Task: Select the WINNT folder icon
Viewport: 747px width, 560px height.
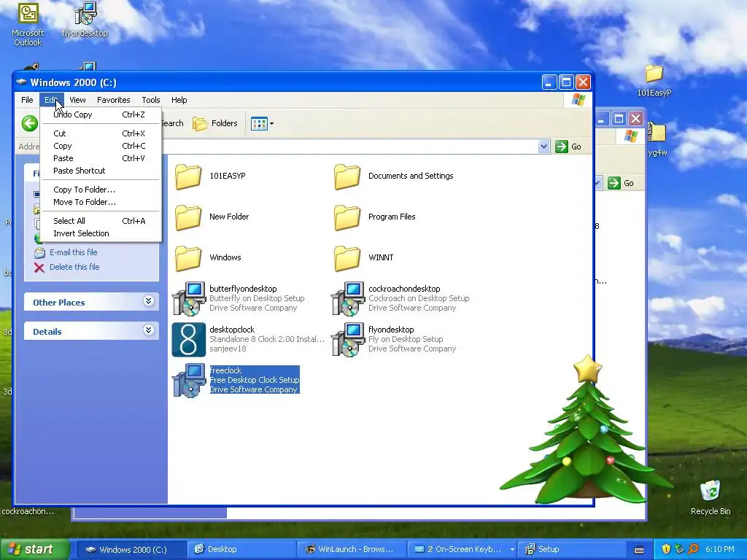Action: coord(347,257)
